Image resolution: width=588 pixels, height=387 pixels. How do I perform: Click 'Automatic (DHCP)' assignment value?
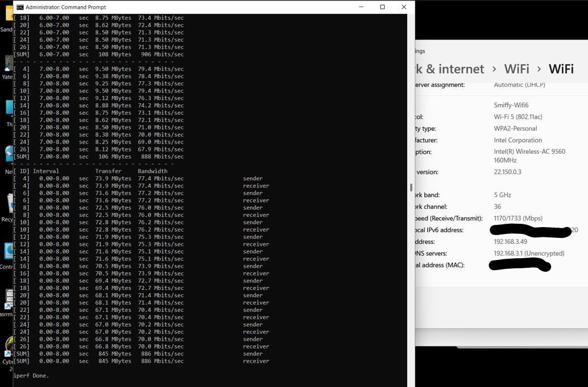coord(520,85)
